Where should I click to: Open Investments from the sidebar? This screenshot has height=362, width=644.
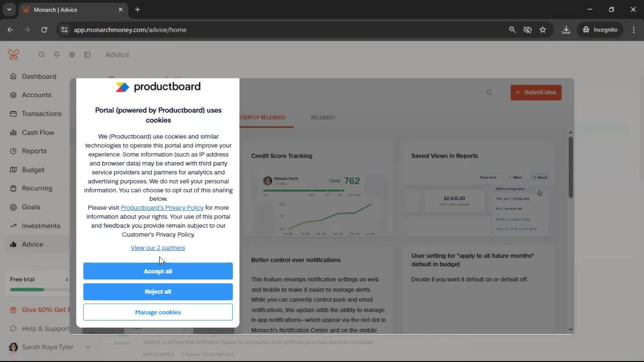coord(41,226)
